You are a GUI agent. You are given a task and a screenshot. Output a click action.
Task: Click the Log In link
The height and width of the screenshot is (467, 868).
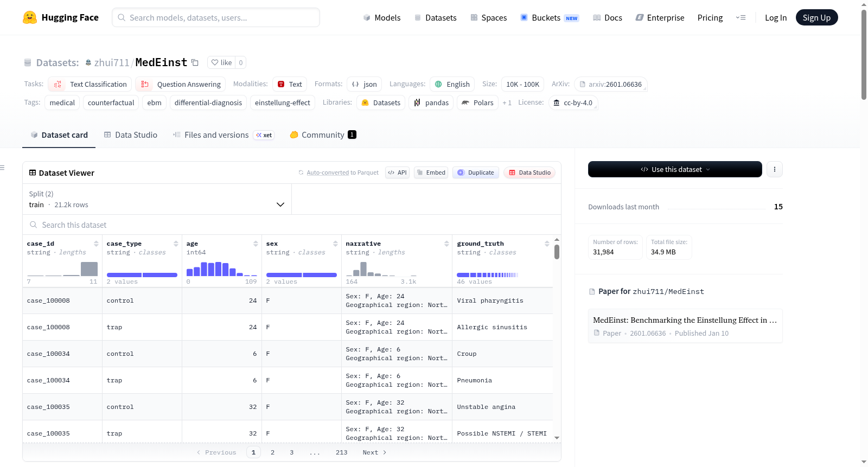pyautogui.click(x=776, y=17)
